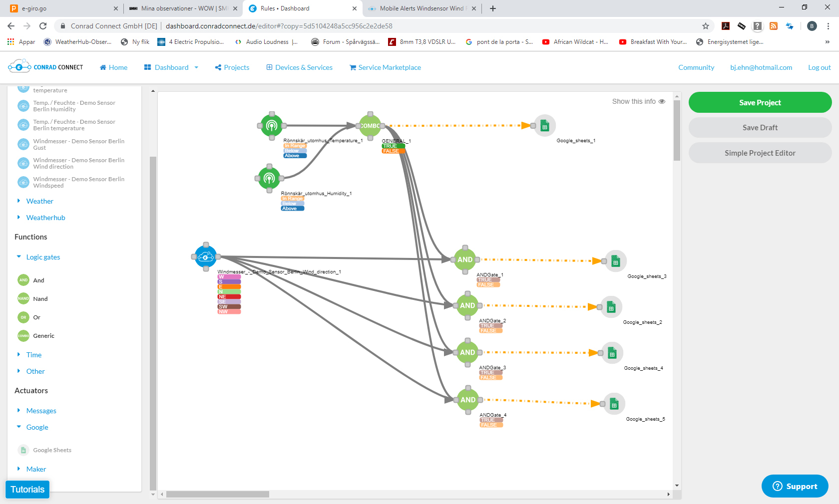Click the canvas horizontal scrollbar thumb
Viewport: 839px width, 504px height.
click(218, 494)
